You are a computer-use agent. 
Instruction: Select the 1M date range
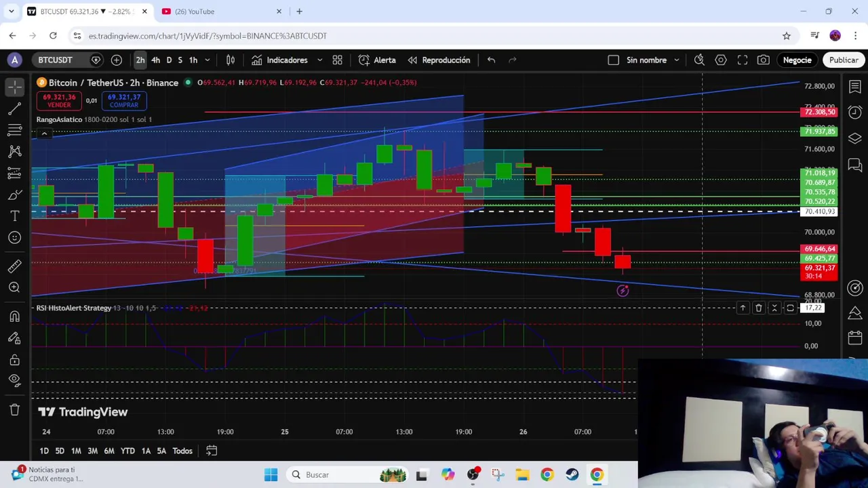76,451
